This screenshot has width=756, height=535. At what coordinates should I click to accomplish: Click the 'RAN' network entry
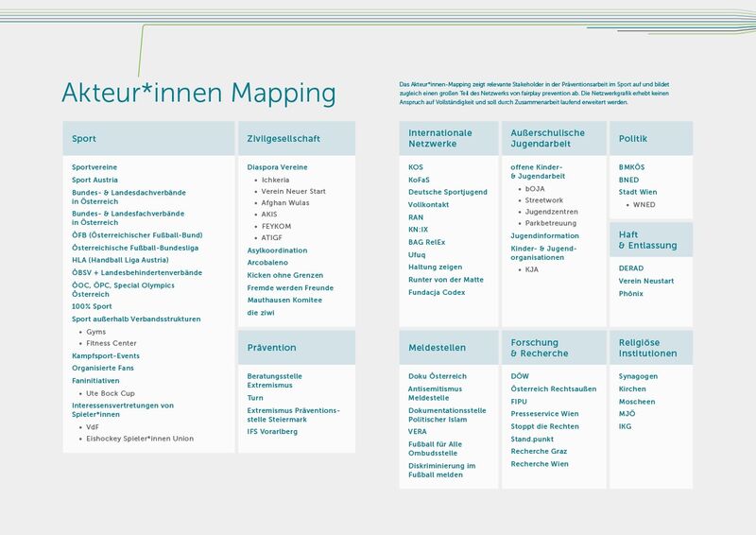pos(416,217)
